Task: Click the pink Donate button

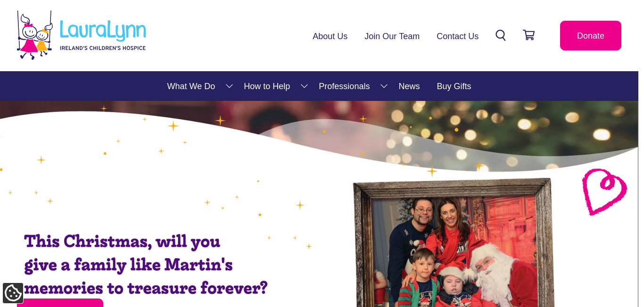Action: point(590,36)
